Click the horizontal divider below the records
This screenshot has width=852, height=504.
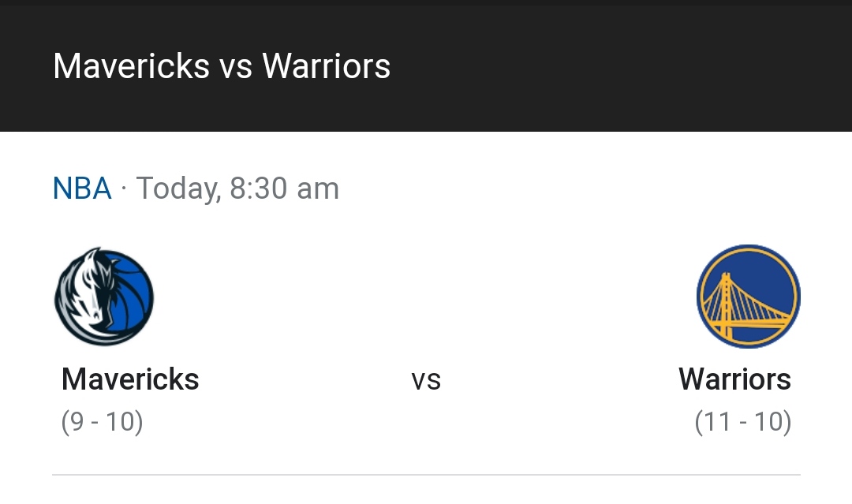[x=426, y=475]
